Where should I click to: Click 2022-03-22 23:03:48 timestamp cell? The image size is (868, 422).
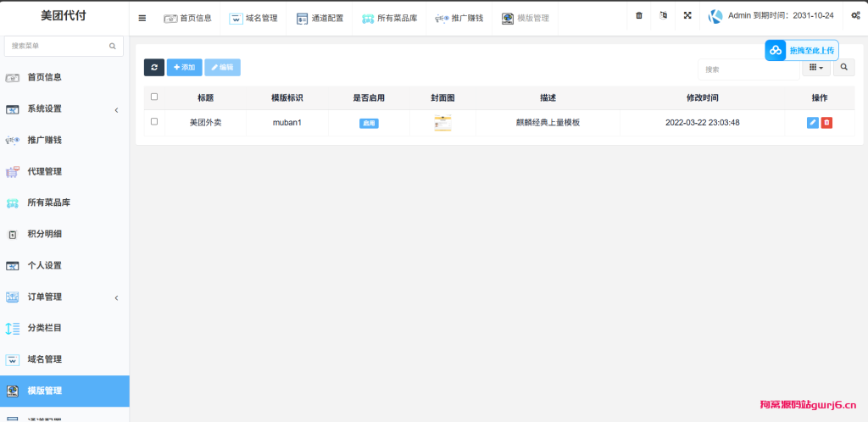click(x=703, y=123)
